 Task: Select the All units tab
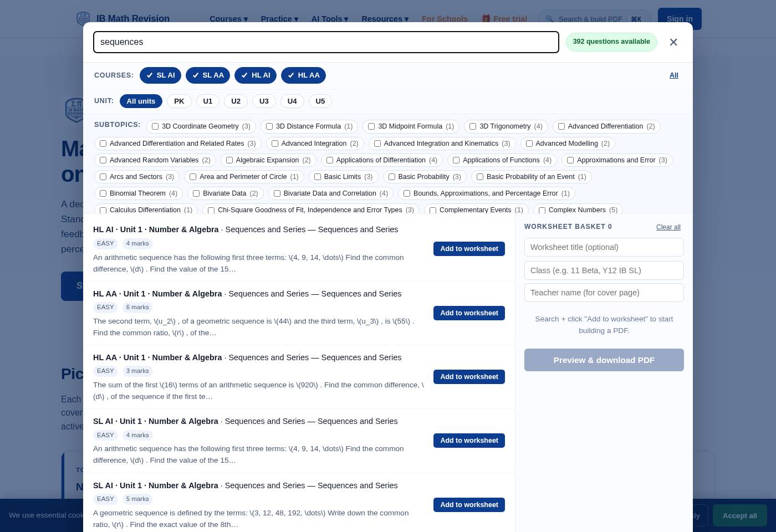click(x=141, y=101)
